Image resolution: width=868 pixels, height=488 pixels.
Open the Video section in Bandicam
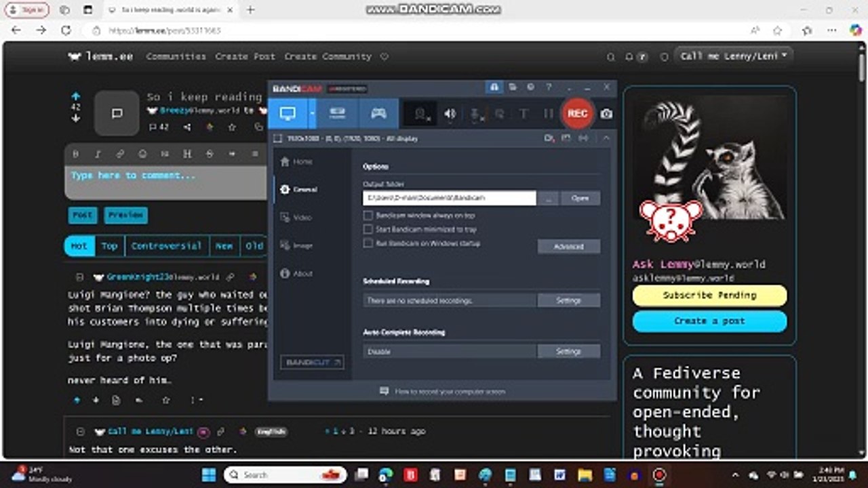296,218
